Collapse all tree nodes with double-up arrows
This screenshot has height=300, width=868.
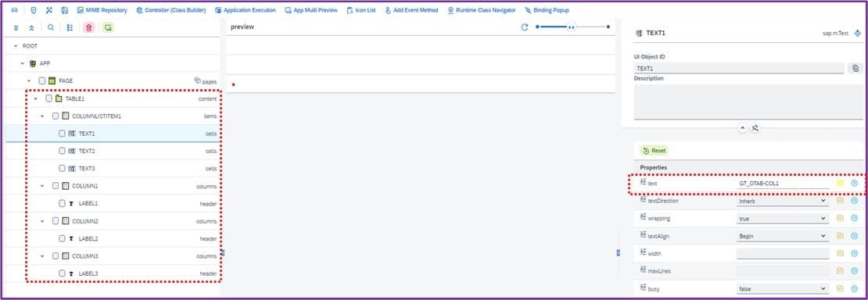(x=31, y=27)
